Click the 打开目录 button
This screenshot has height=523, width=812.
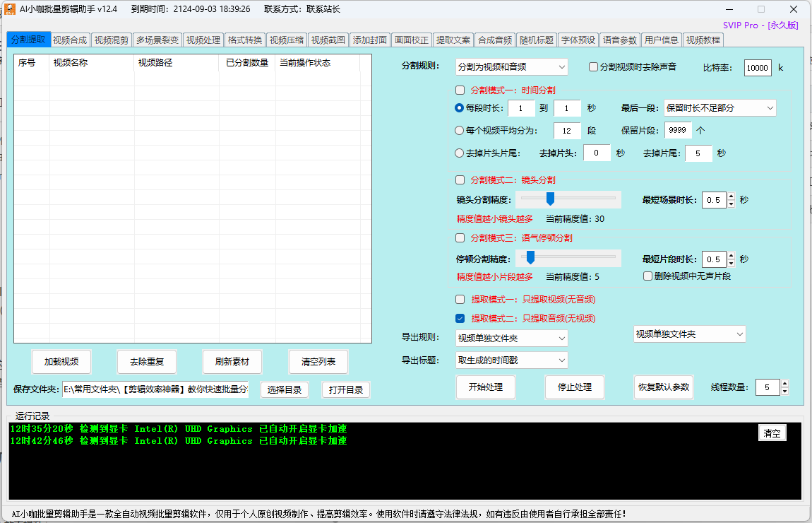[x=346, y=390]
